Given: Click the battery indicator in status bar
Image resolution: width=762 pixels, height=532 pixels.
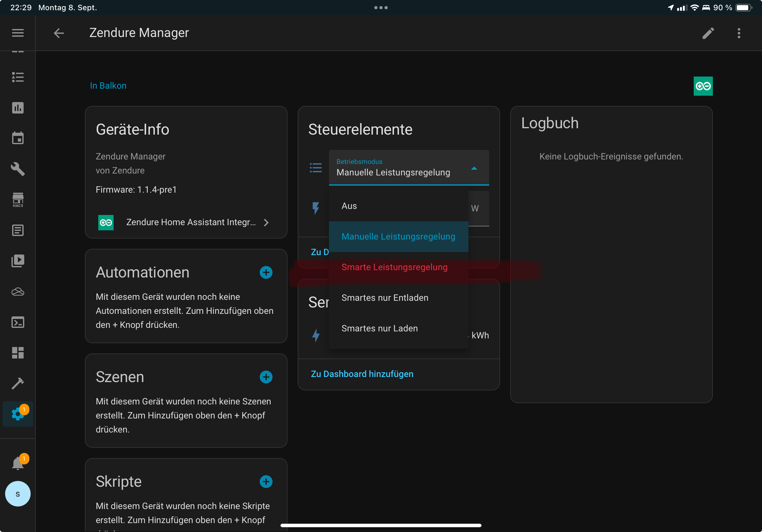Looking at the screenshot, I should coord(744,8).
